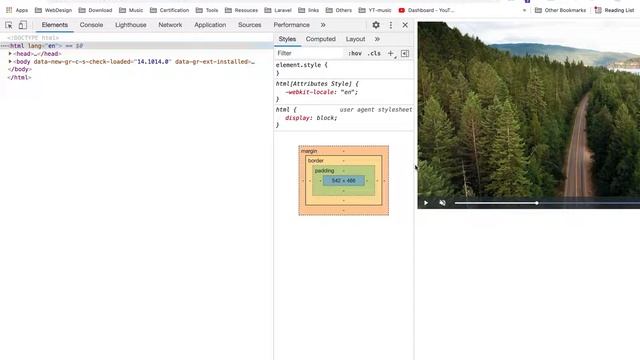Open the Resouces bookmarks folder
640x360 pixels.
tap(241, 10)
